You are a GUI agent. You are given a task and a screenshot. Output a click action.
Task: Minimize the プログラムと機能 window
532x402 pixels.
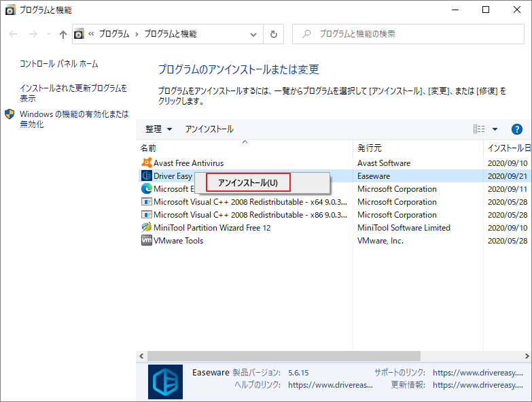[455, 10]
